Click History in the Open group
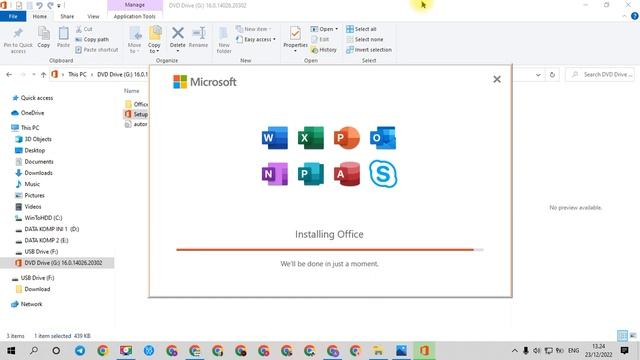 [x=324, y=49]
